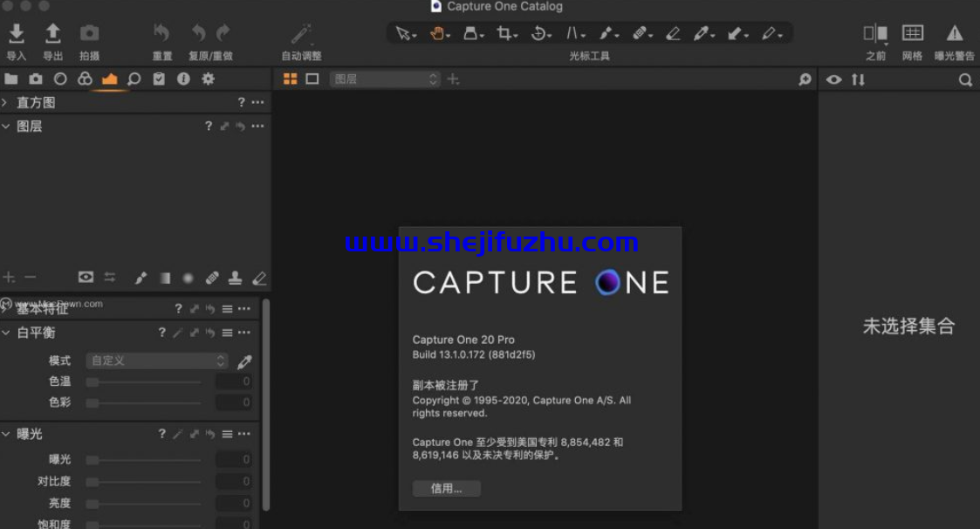This screenshot has width=980, height=529.
Task: Click the left tool panel vertical scrollbar
Action: 266,405
